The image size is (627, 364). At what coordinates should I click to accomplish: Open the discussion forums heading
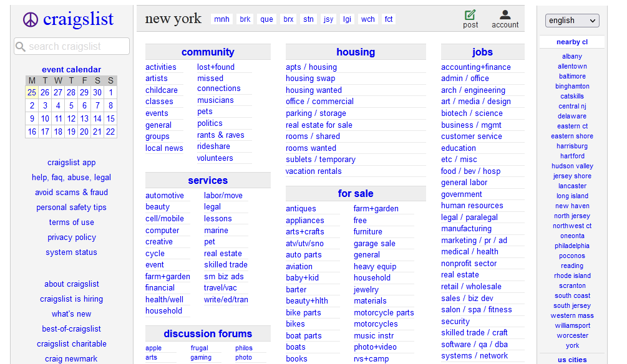[208, 333]
